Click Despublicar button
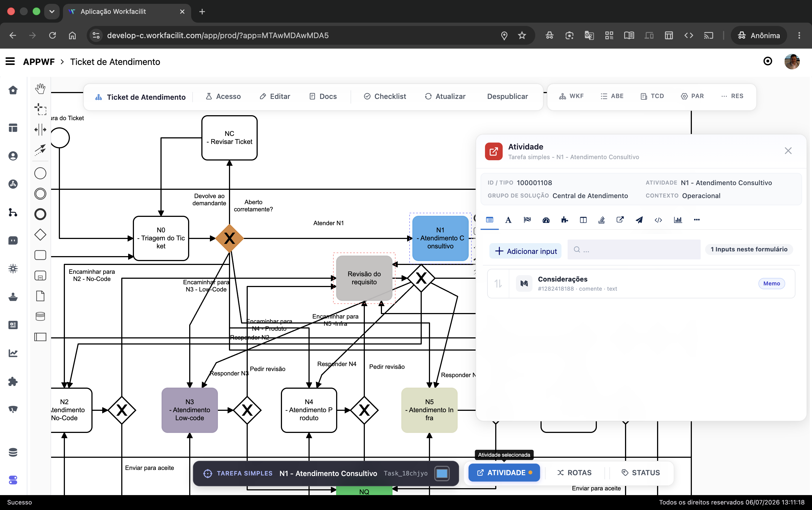Viewport: 812px width, 510px height. 507,96
